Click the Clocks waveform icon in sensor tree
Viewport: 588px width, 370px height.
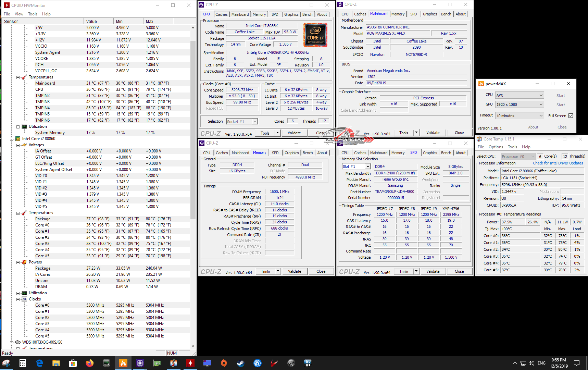tap(24, 299)
